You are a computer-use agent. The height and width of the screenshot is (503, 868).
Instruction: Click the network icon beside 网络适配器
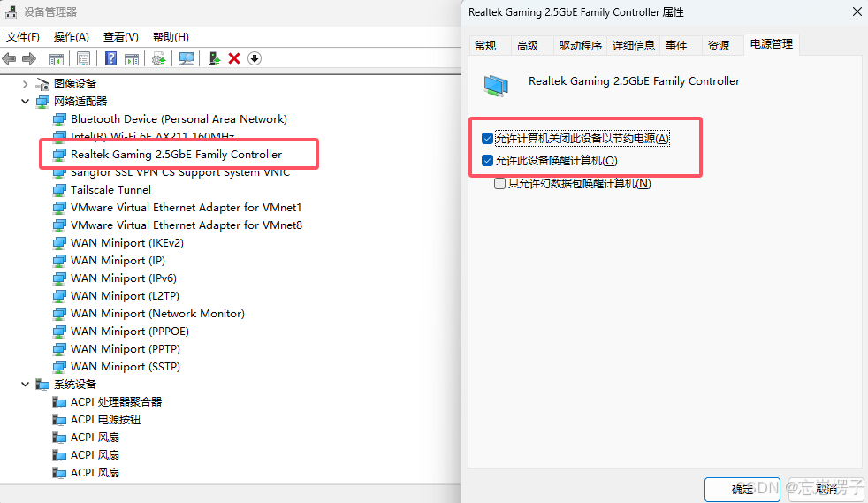(x=42, y=102)
